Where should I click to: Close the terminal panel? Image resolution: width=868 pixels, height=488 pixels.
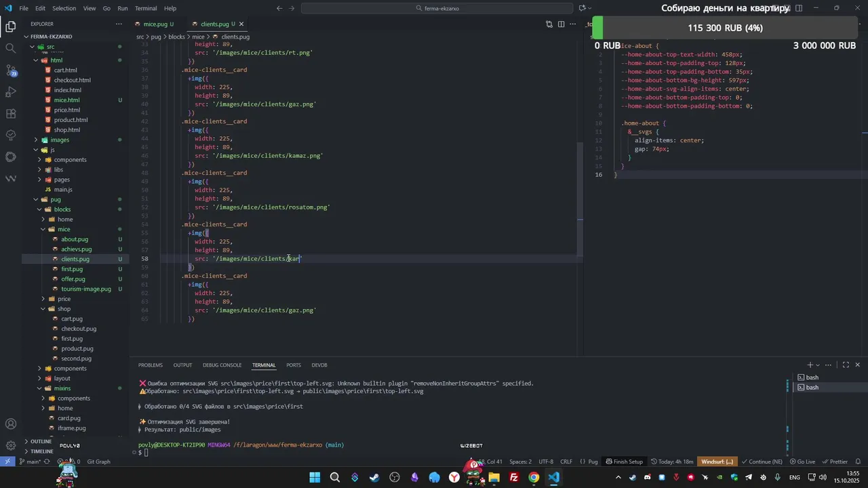(x=857, y=365)
